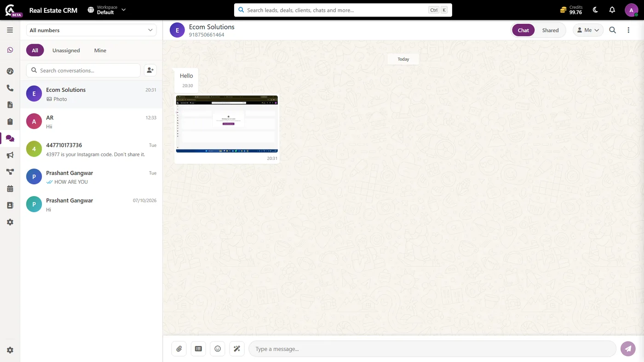The image size is (644, 362).
Task: Focus the Search conversations field
Action: point(83,70)
